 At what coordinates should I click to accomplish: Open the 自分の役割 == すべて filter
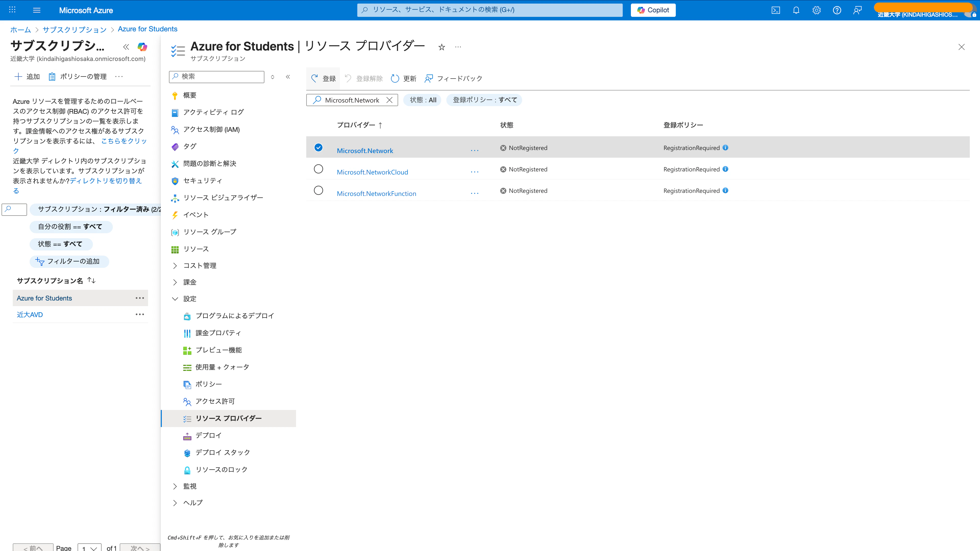[71, 227]
